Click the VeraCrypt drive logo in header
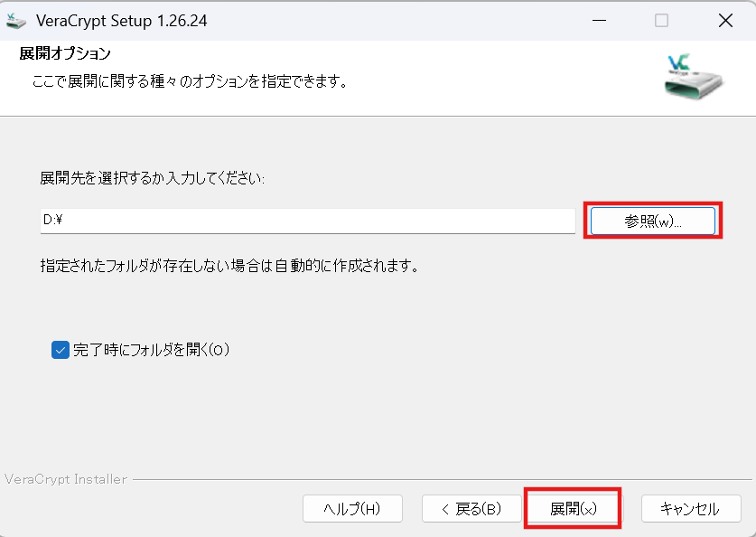This screenshot has width=756, height=537. (x=694, y=76)
